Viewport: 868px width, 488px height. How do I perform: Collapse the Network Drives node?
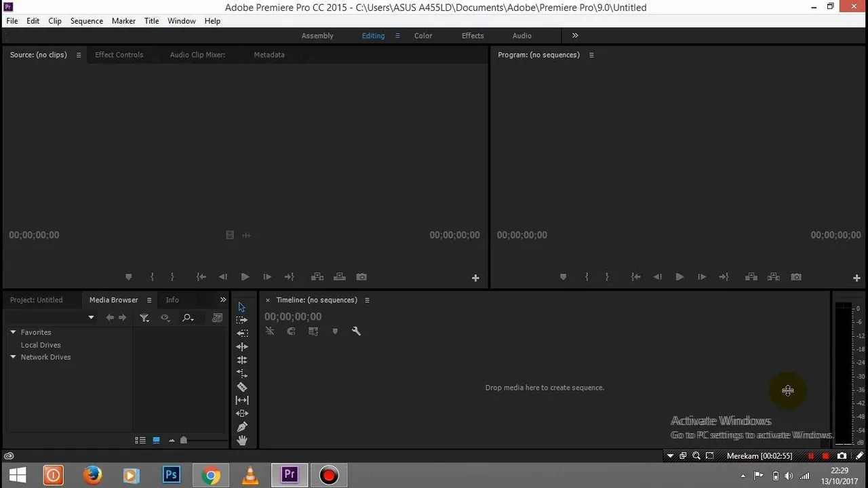pyautogui.click(x=13, y=357)
